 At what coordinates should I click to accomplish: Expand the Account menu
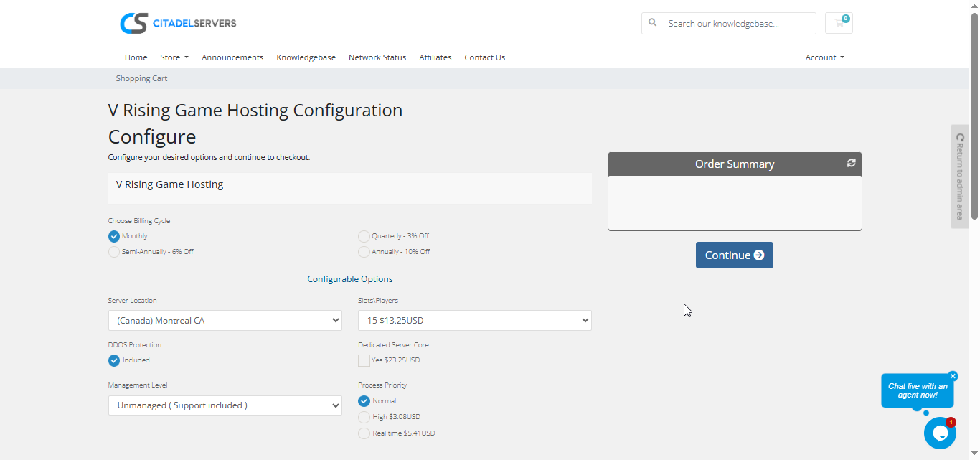tap(824, 57)
